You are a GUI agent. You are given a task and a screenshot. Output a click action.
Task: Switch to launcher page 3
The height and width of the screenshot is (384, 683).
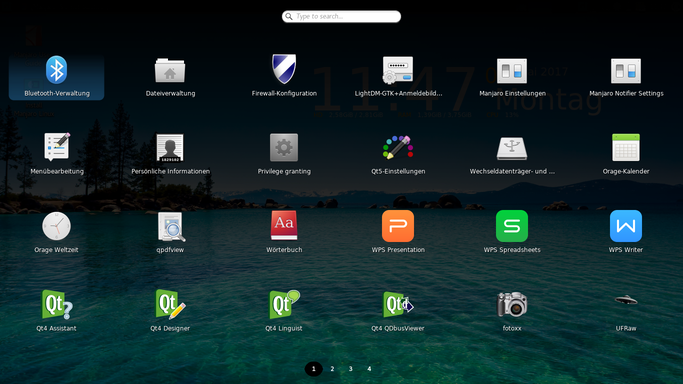pos(351,369)
